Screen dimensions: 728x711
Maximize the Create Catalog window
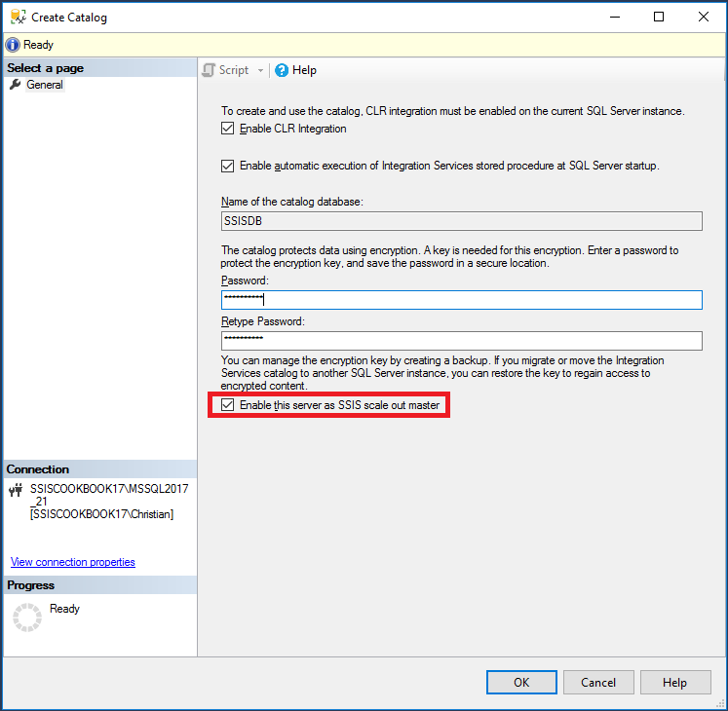(659, 17)
